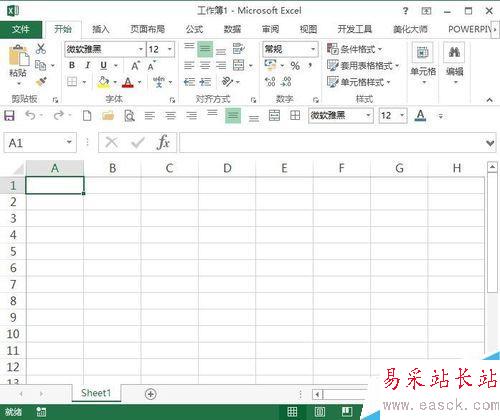This screenshot has height=420, width=500.
Task: Open 条件格式 conditional formatting menu
Action: 355,49
